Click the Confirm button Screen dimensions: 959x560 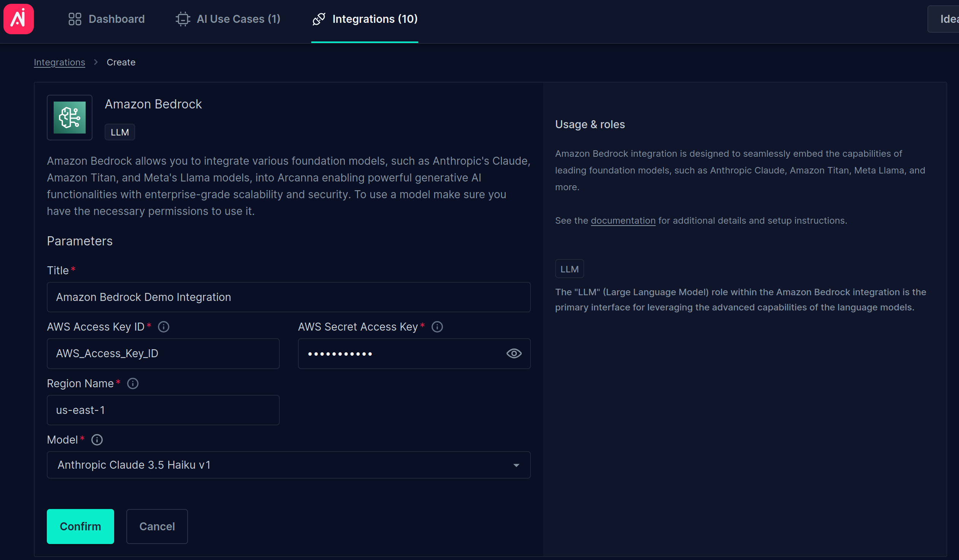click(80, 526)
